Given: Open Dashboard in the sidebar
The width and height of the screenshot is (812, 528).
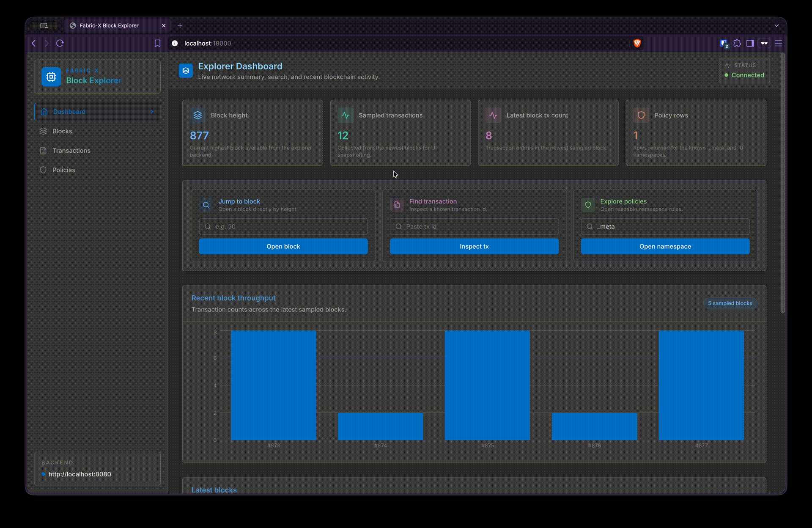Looking at the screenshot, I should tap(97, 112).
